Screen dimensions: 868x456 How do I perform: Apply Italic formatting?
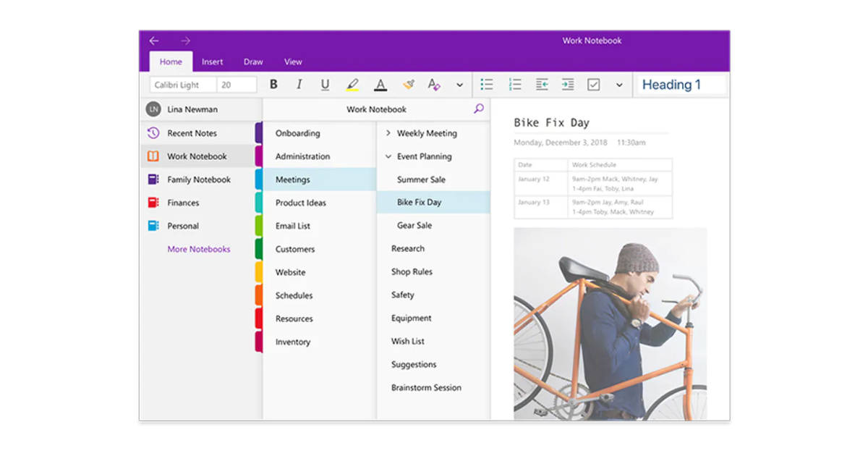tap(299, 85)
